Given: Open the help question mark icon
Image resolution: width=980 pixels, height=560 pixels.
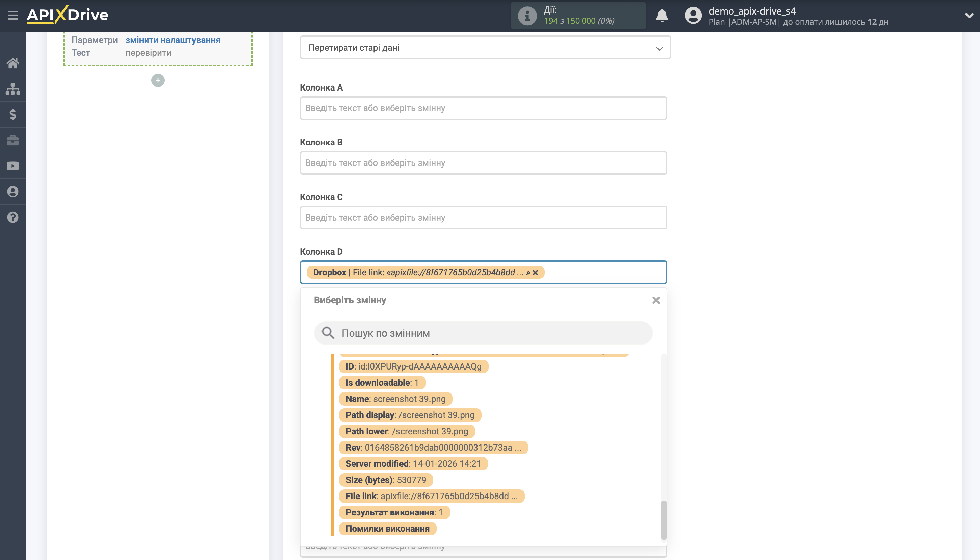Looking at the screenshot, I should (13, 217).
